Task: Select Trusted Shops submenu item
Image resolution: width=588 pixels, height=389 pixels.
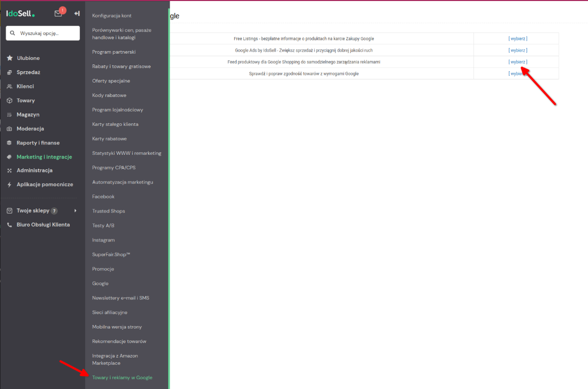Action: [x=109, y=211]
